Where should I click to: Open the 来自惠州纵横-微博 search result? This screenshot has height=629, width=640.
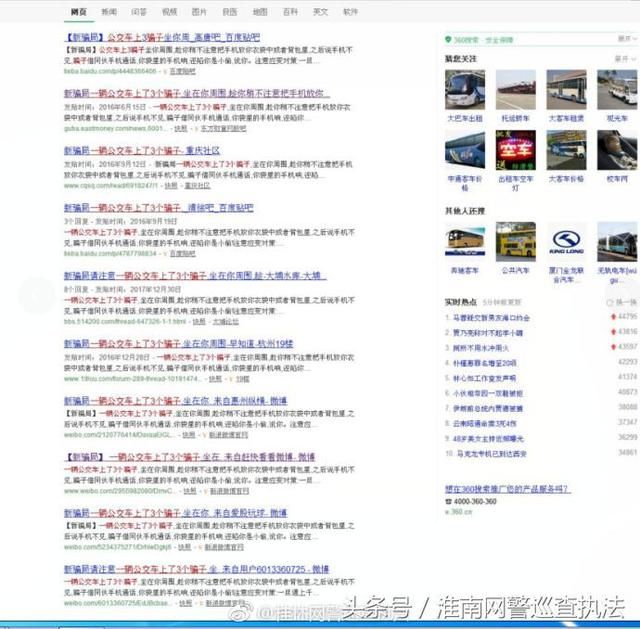click(176, 400)
